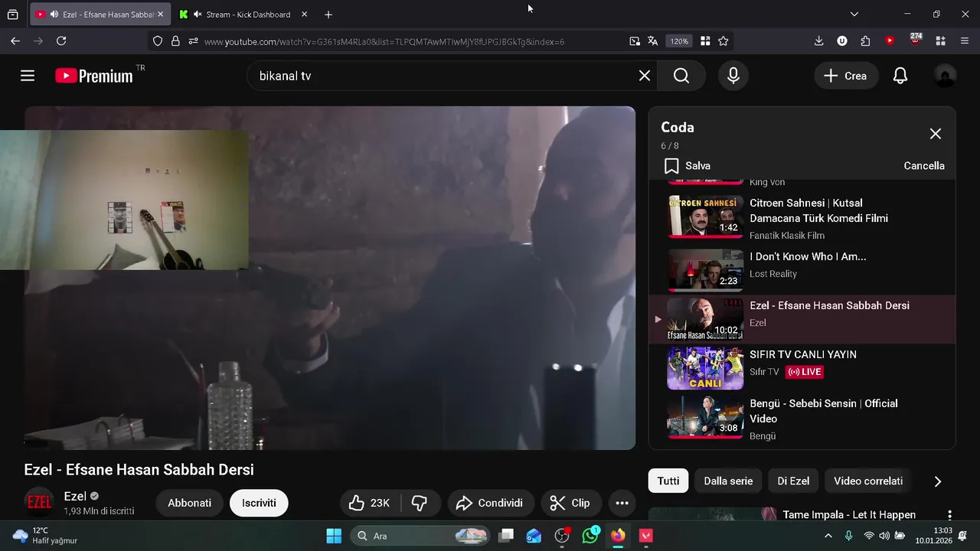This screenshot has width=980, height=551.
Task: Show hidden system tray icons
Action: [x=828, y=536]
